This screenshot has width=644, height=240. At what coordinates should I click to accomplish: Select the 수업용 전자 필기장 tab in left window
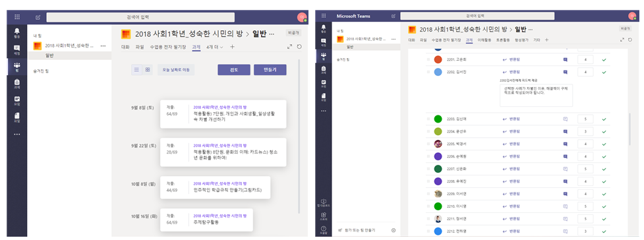tap(168, 47)
